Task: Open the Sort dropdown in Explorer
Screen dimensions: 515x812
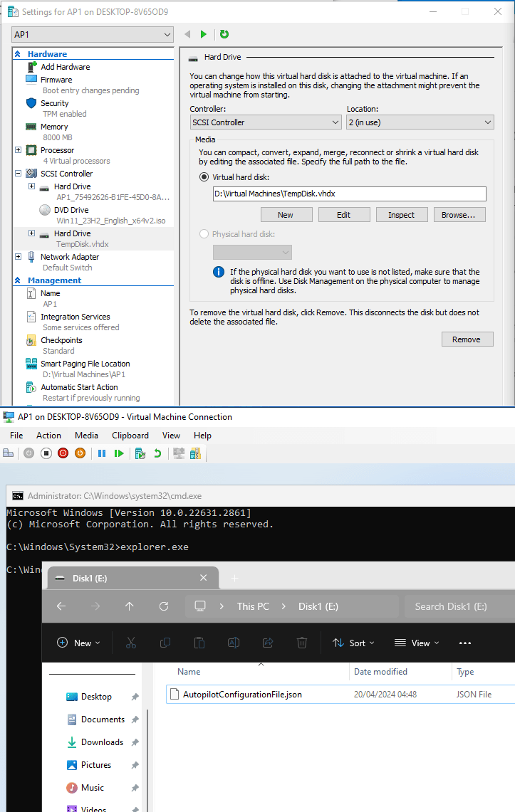Action: click(353, 643)
